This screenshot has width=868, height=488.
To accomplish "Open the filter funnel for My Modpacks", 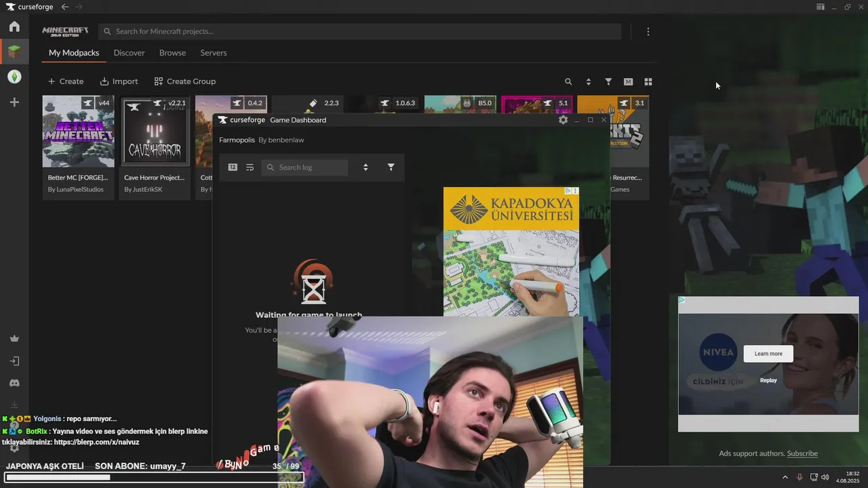I will (608, 81).
